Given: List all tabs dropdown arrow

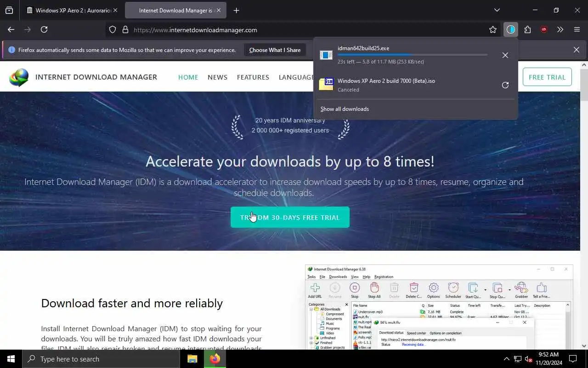Looking at the screenshot, I should coord(497,10).
